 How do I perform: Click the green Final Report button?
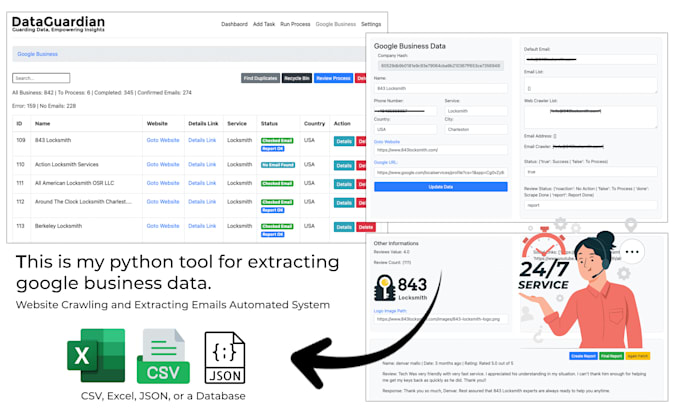[x=611, y=356]
